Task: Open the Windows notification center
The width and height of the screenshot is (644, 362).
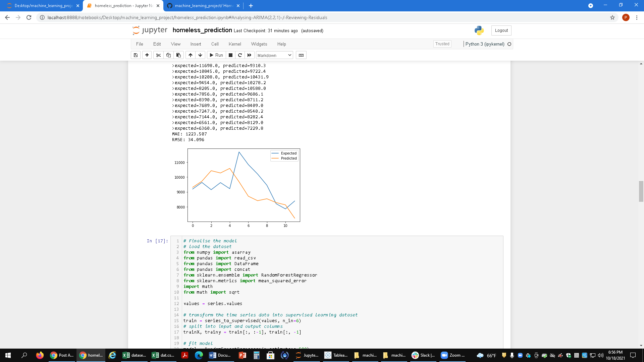Action: point(633,355)
